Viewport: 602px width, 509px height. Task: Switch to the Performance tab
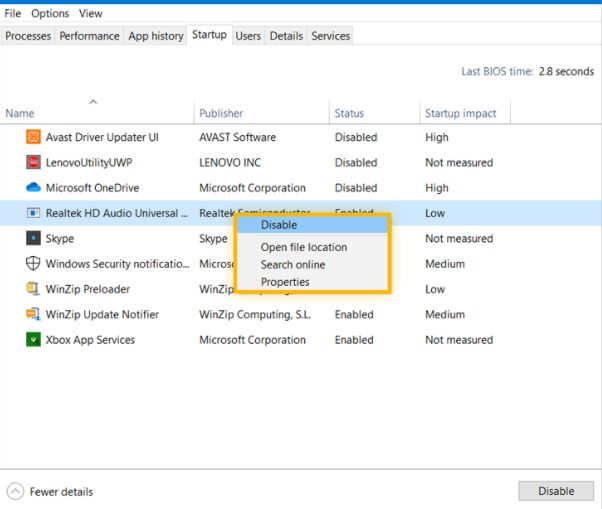point(89,36)
